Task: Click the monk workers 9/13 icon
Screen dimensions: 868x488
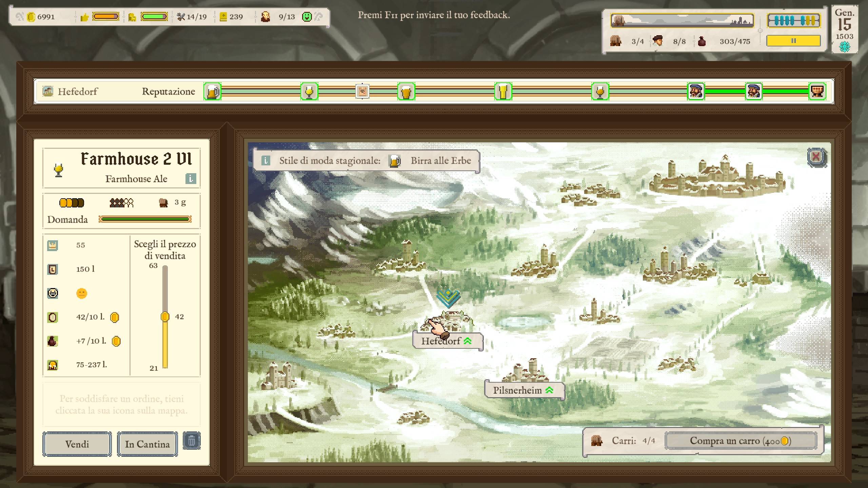Action: (x=265, y=17)
